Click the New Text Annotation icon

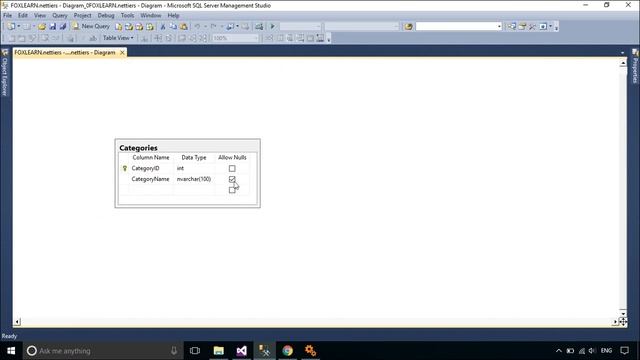point(93,38)
